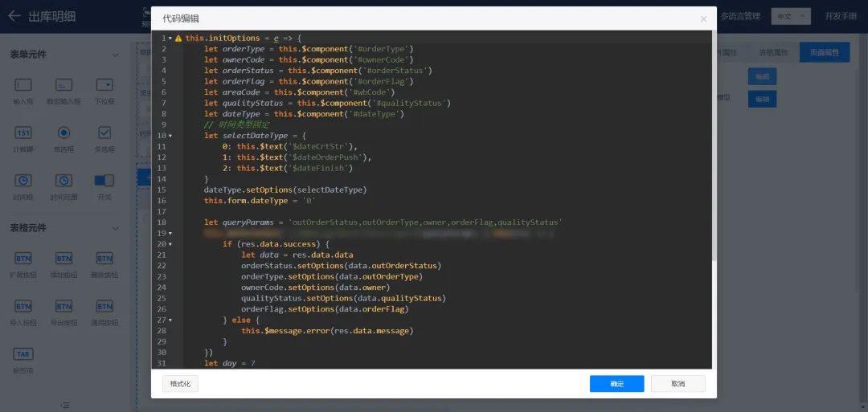Screen dimensions: 868x412
Task: Click the back arrow beside 出库明细
Action: coord(14,16)
